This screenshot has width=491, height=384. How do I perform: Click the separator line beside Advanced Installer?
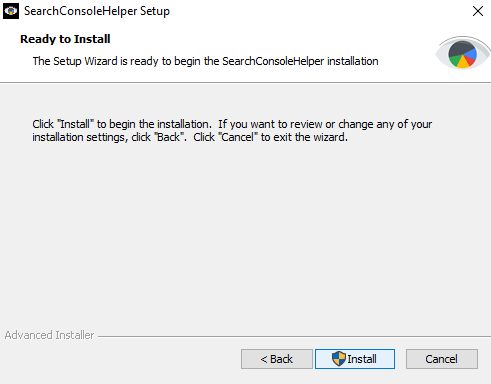pos(293,336)
